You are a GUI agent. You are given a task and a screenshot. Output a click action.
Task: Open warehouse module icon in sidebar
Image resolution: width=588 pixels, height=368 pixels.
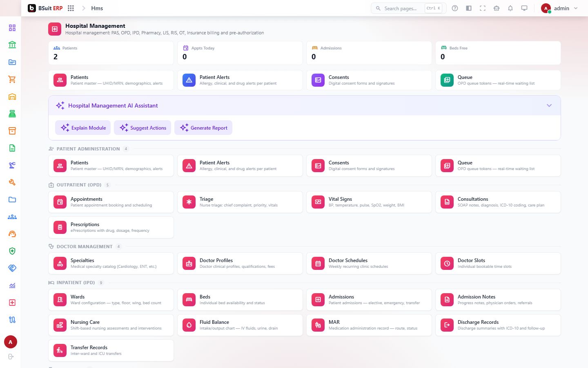pyautogui.click(x=12, y=96)
